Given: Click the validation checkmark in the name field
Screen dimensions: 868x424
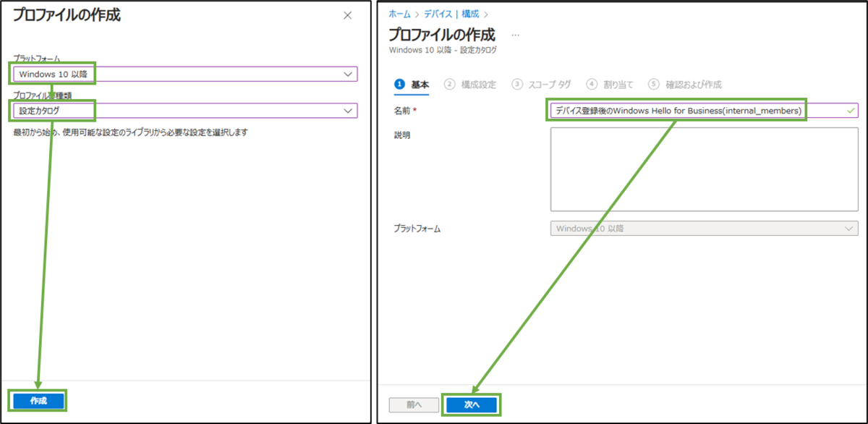Looking at the screenshot, I should click(x=851, y=111).
